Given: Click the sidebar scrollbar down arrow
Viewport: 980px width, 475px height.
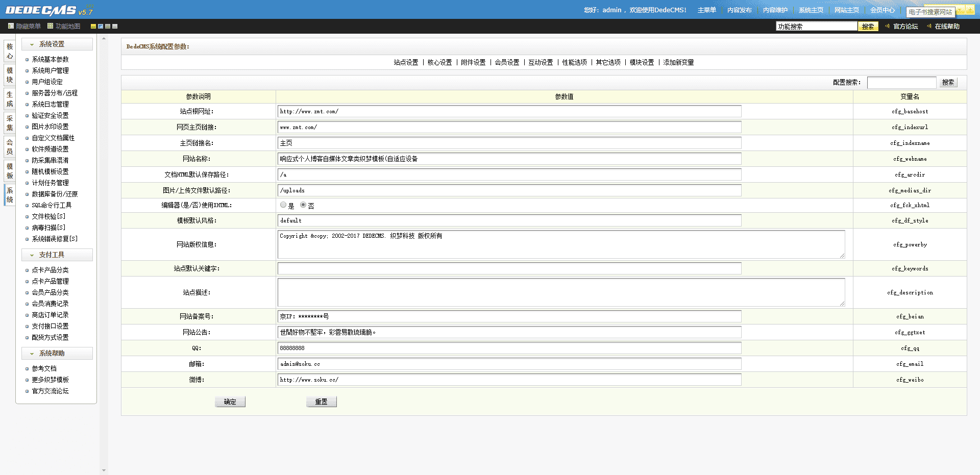Looking at the screenshot, I should coord(104,470).
